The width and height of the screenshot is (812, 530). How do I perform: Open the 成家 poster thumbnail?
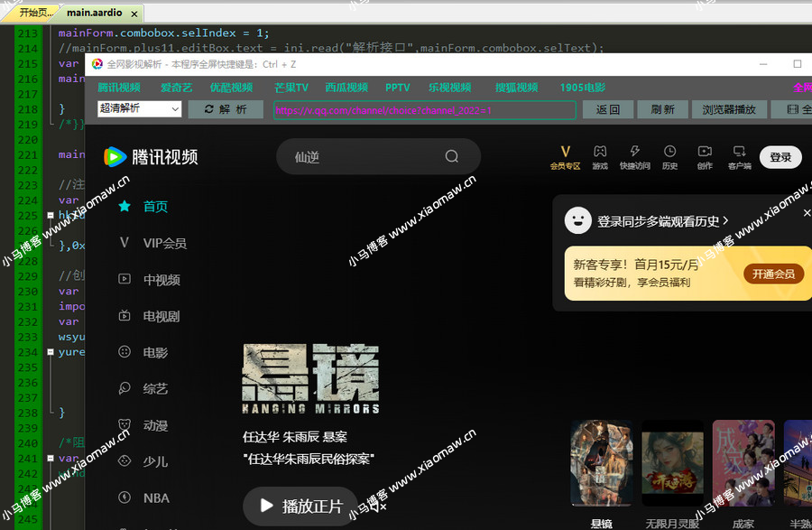coord(743,462)
